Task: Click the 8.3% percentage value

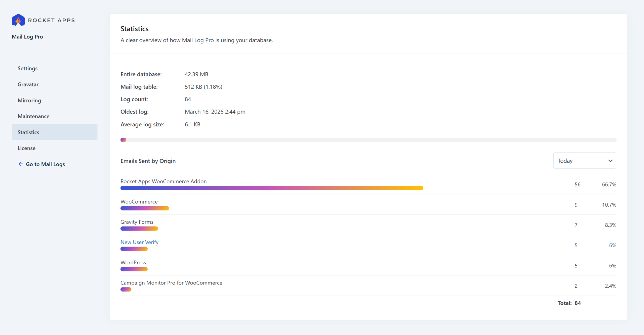Action: (x=611, y=225)
